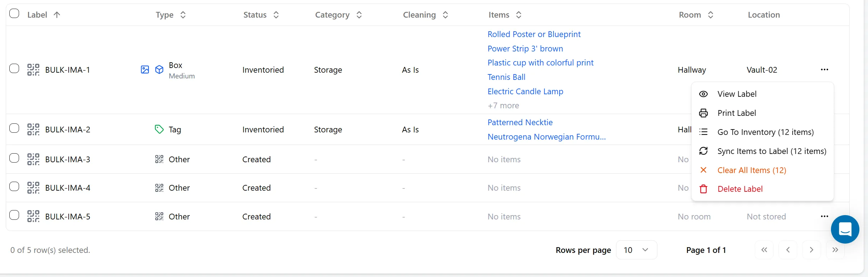
Task: Select the BULK-IMA-2 row checkbox
Action: point(14,128)
